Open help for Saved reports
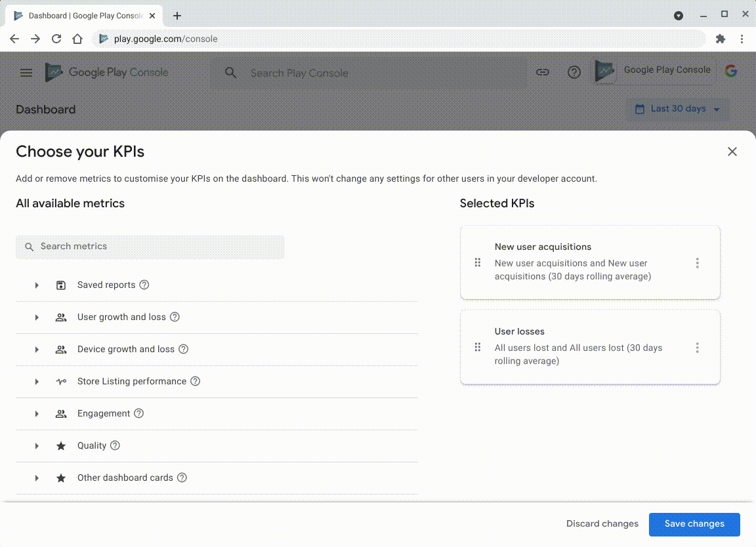 [144, 285]
